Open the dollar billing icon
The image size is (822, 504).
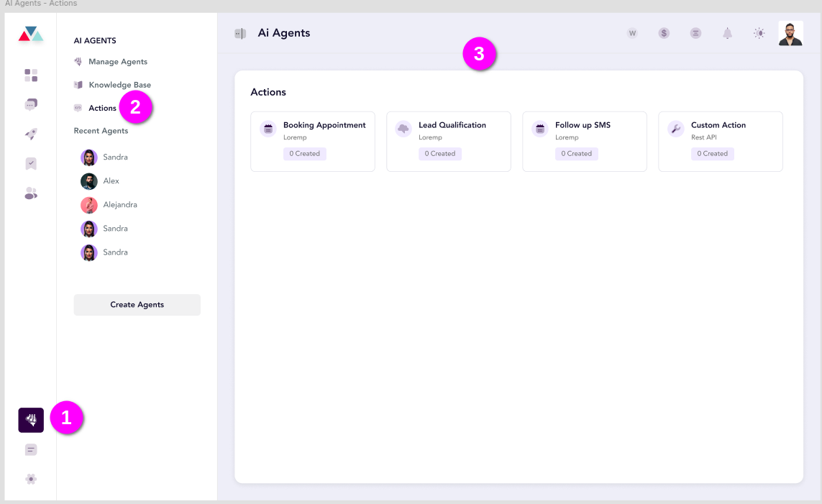click(664, 33)
